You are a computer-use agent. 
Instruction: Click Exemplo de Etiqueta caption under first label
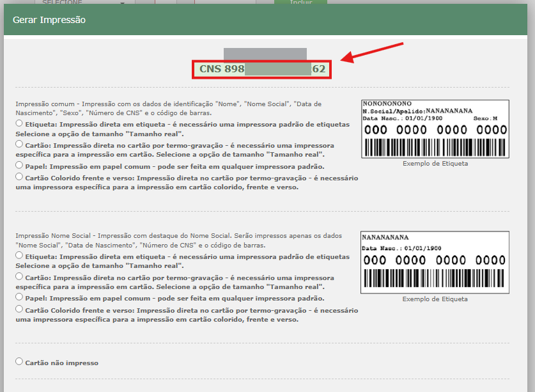coord(435,164)
